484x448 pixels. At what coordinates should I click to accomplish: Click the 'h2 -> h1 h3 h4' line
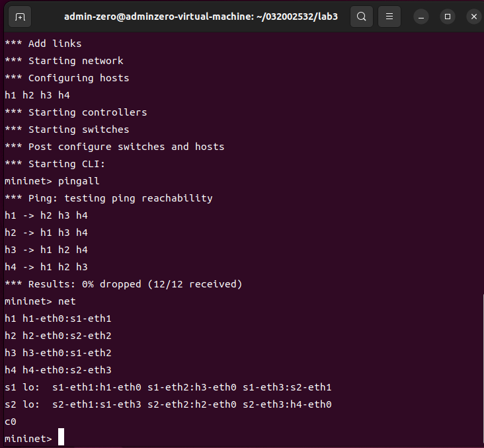click(46, 233)
